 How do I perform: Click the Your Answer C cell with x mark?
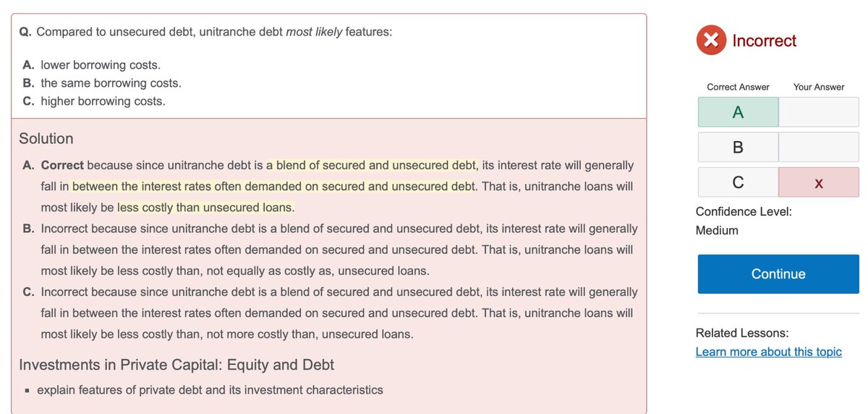[x=819, y=182]
